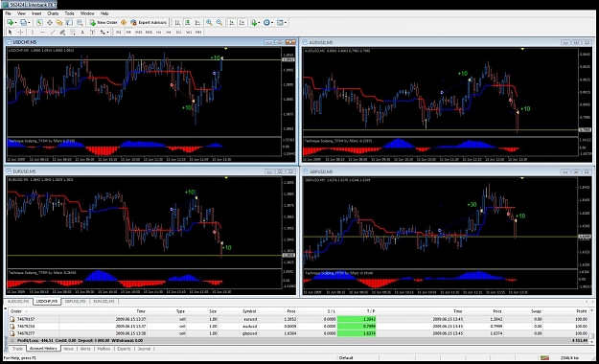Switch to M15 timeframe
The height and width of the screenshot is (364, 599).
(139, 33)
